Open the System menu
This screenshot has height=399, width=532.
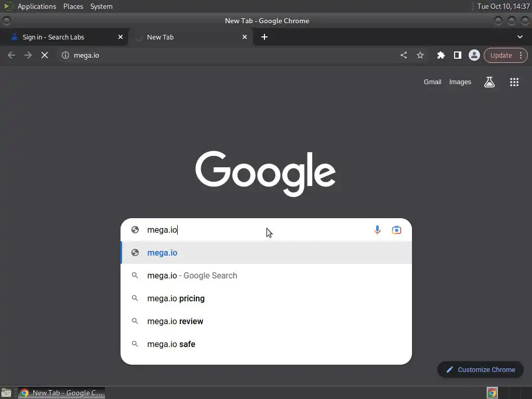(x=101, y=6)
